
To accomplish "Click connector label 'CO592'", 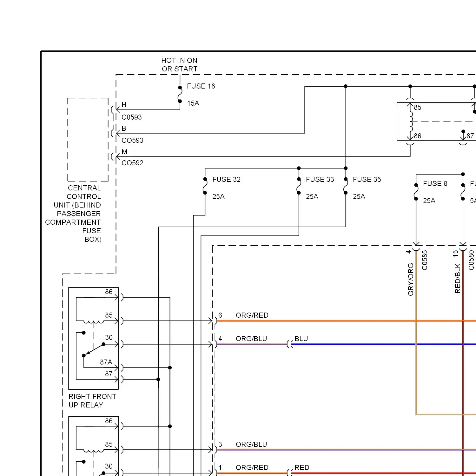I will click(132, 163).
